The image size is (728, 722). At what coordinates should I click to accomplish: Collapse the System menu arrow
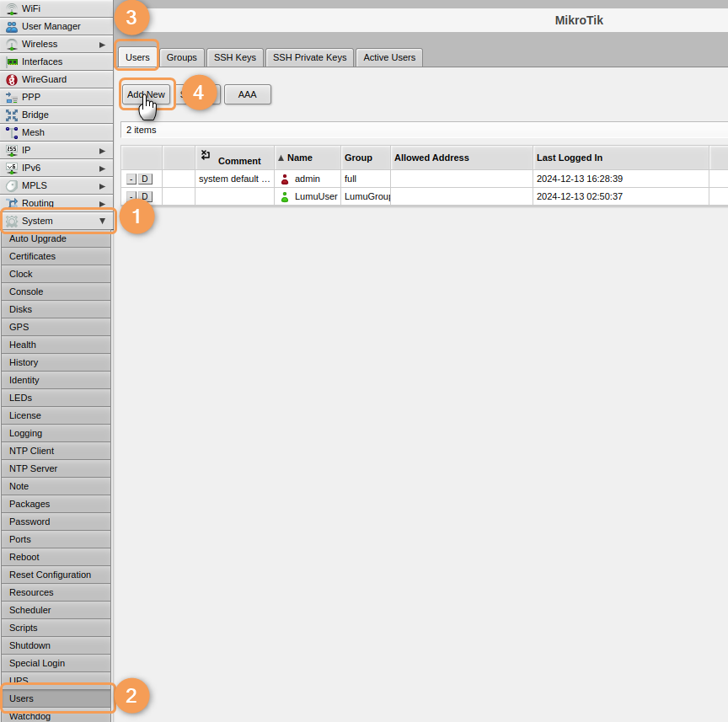102,221
